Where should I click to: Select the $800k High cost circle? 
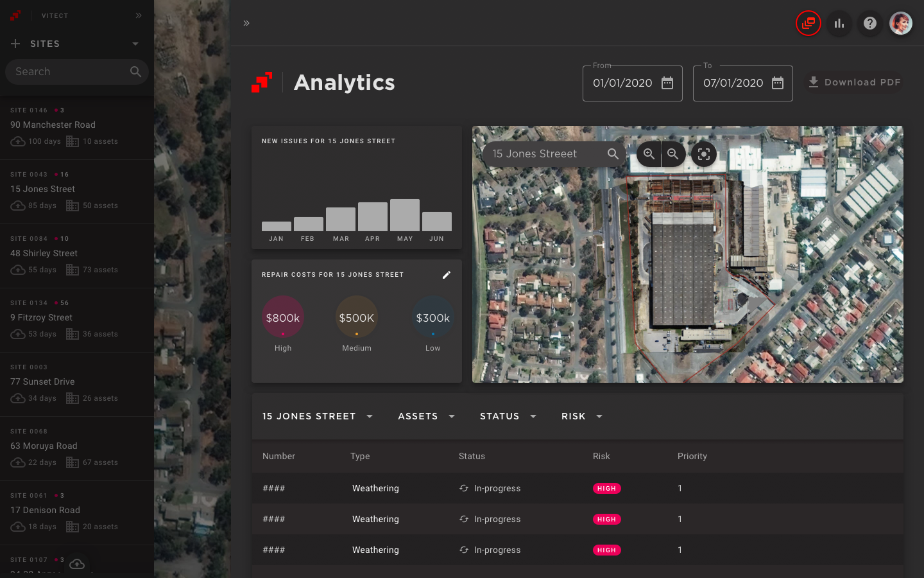click(283, 317)
